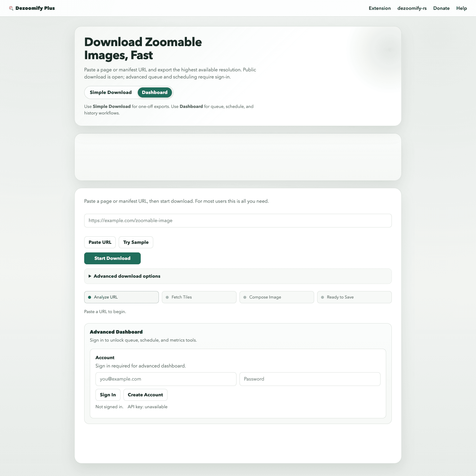This screenshot has width=476, height=476.
Task: Click the 'Not signed in.' status text
Action: coord(109,407)
